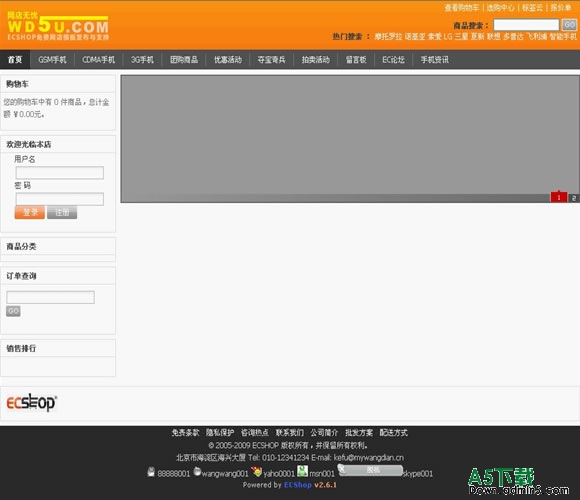Click the 购物车 panel heading
This screenshot has height=500, width=580.
[17, 84]
